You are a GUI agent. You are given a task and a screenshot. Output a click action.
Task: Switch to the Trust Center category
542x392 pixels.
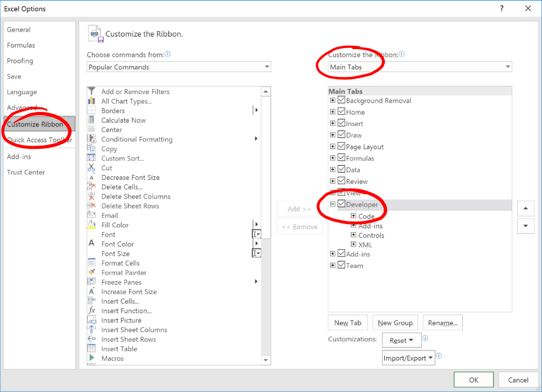coord(26,172)
